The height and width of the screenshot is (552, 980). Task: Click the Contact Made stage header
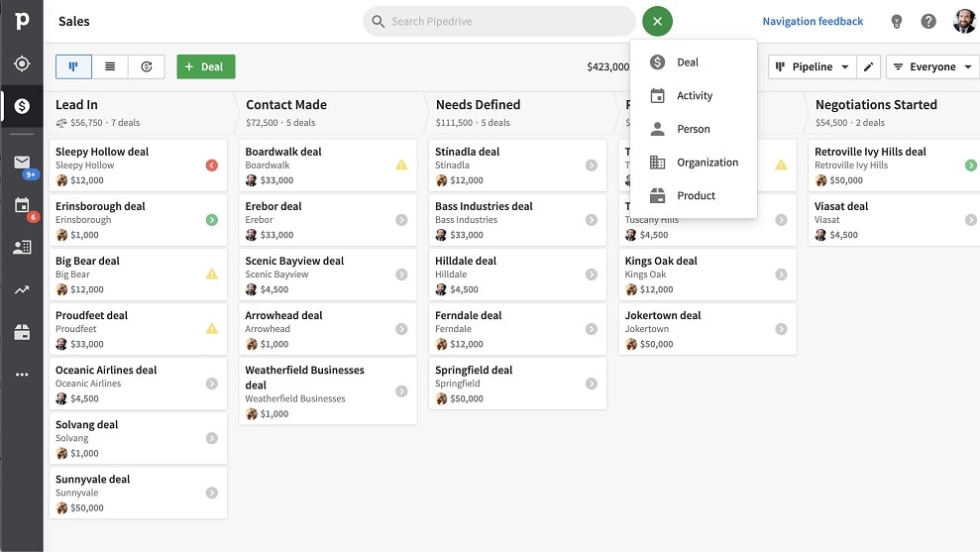point(286,105)
